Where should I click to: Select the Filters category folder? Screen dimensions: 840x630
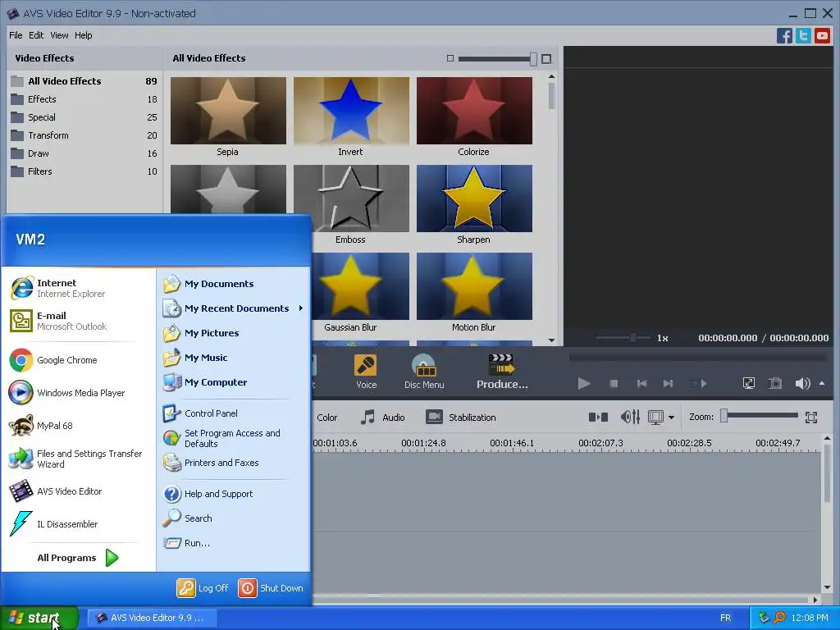coord(84,171)
